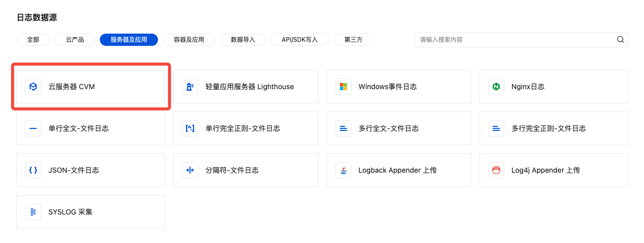
Task: Click the search magnifier icon
Action: pyautogui.click(x=621, y=40)
